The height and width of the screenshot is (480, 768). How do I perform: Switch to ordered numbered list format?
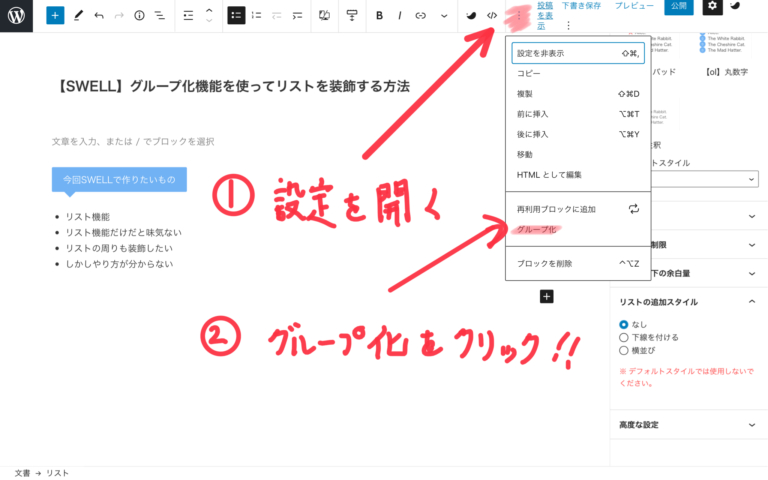256,16
